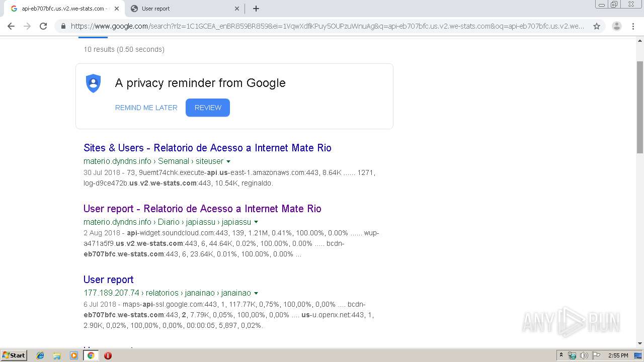Click 'A privacy reminder from Google' heading
Screen dimensions: 644x362
pyautogui.click(x=200, y=83)
